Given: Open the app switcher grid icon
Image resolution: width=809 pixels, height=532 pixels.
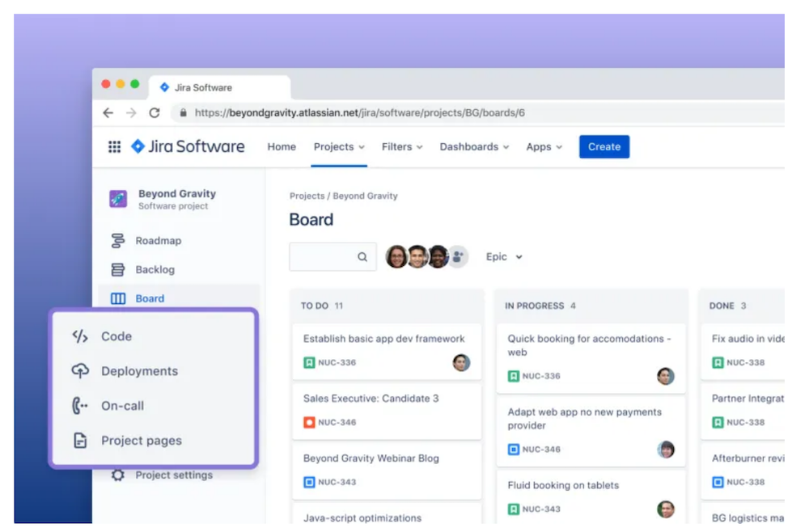Looking at the screenshot, I should [115, 147].
